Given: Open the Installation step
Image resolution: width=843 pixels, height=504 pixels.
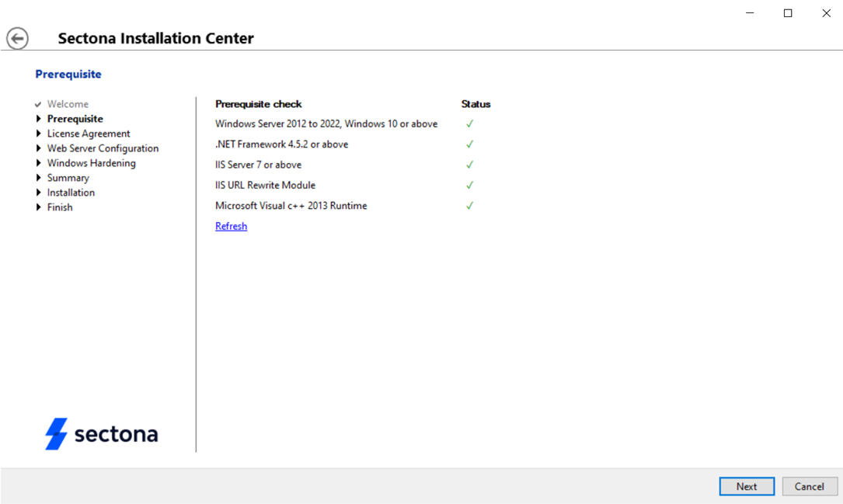Looking at the screenshot, I should point(71,192).
